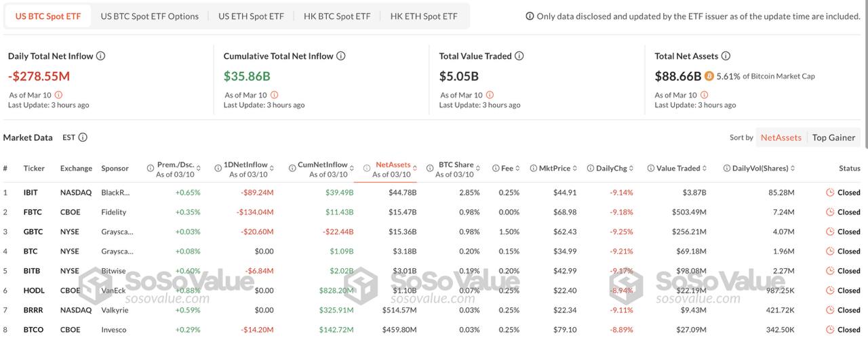Click the +0.65% premium value
Screen dimensions: 868x340
188,192
